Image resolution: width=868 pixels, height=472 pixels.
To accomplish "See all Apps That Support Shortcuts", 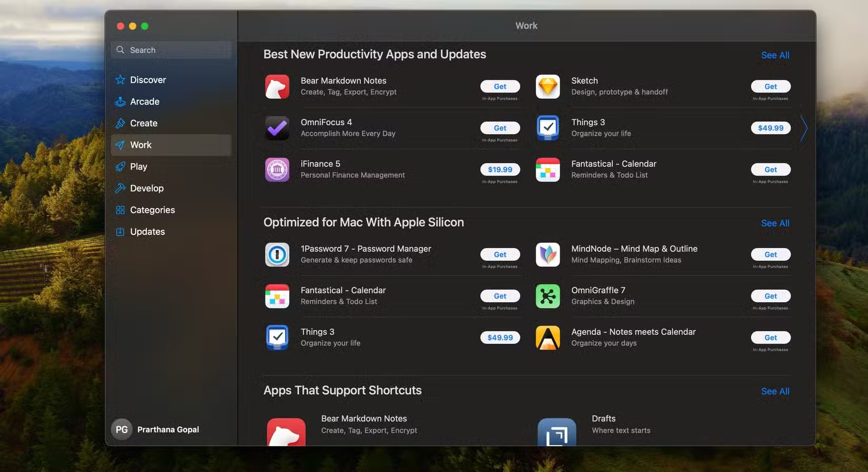I will click(x=775, y=392).
